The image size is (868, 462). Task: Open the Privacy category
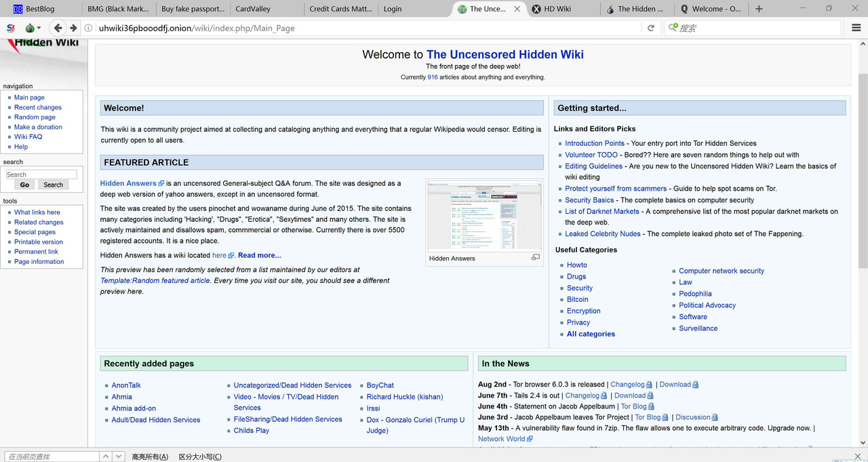coord(578,322)
